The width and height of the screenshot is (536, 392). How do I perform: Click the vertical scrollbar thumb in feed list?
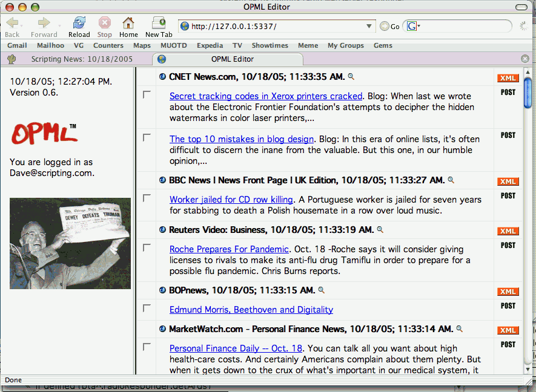click(528, 93)
